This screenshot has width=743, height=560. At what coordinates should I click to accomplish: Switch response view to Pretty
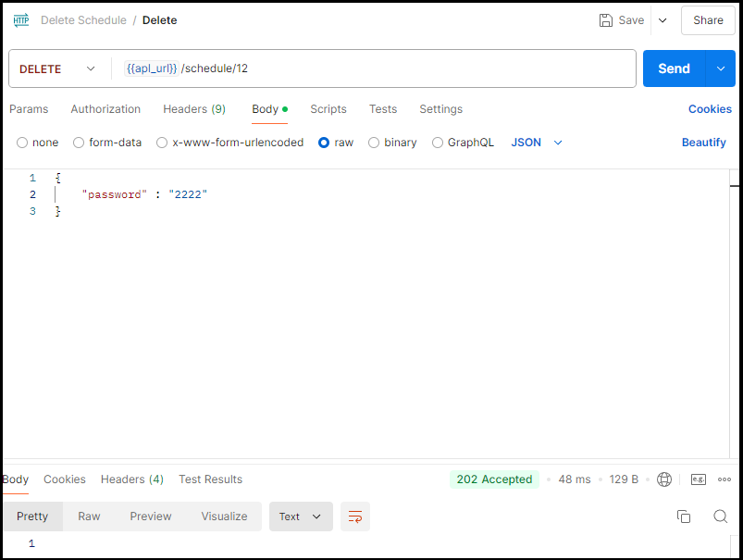[32, 516]
